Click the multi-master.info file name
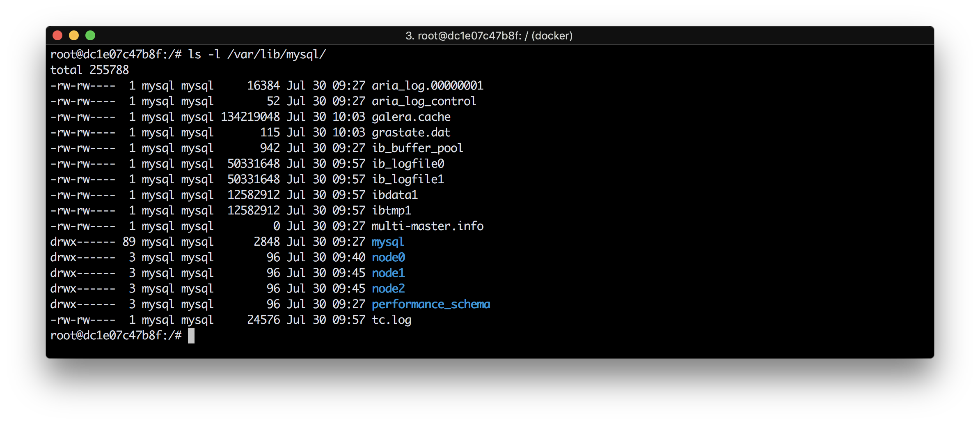 tap(427, 226)
